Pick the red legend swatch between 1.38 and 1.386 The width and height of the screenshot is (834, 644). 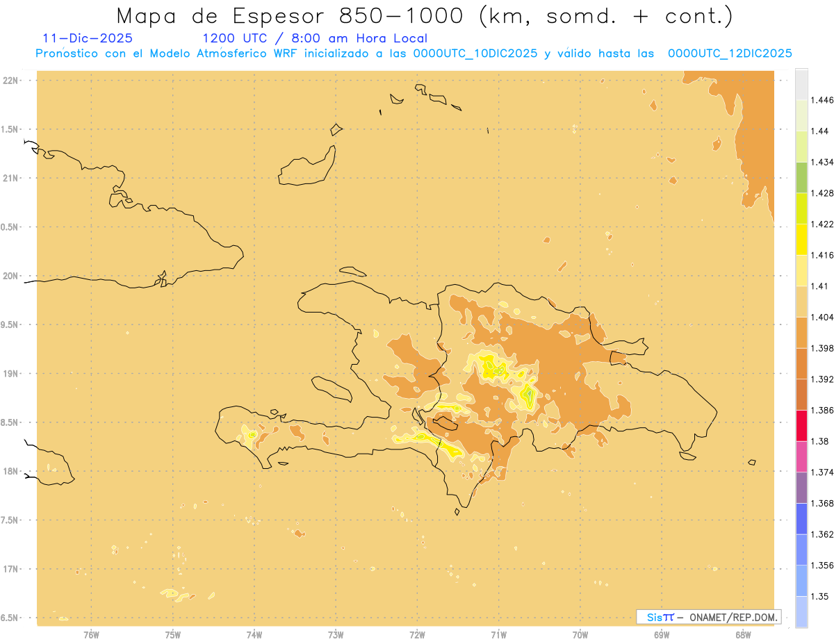tap(801, 426)
